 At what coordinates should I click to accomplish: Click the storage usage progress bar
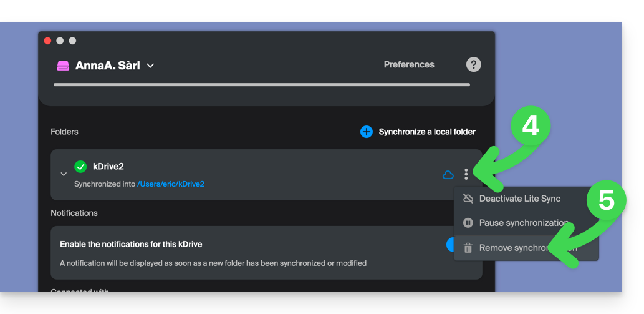(262, 84)
